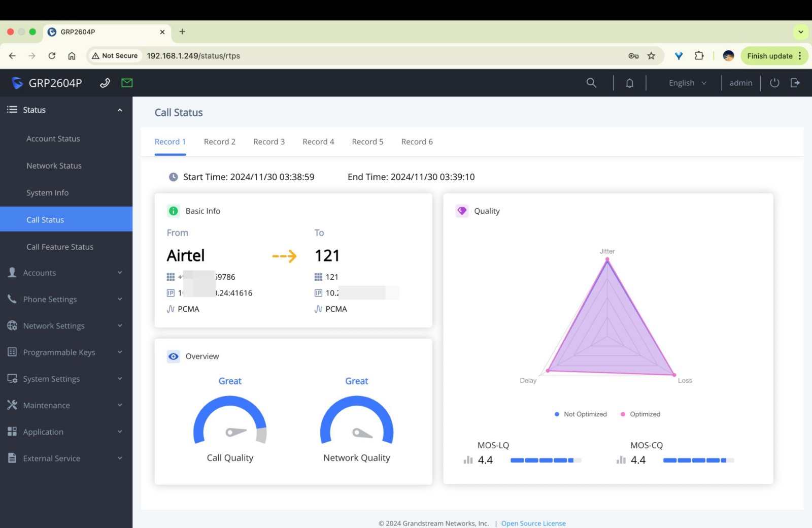Viewport: 812px width, 528px height.
Task: Switch to Record 3 tab
Action: click(269, 142)
